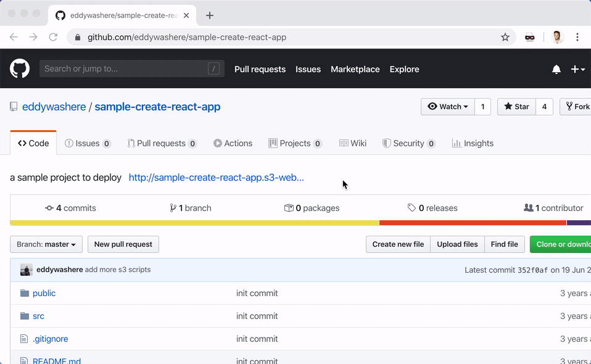Go forward using the browser forward arrow
This screenshot has height=364, width=591.
point(33,37)
